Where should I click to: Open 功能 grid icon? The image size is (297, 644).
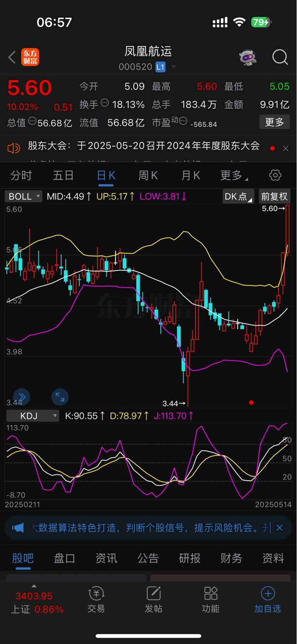tap(210, 600)
